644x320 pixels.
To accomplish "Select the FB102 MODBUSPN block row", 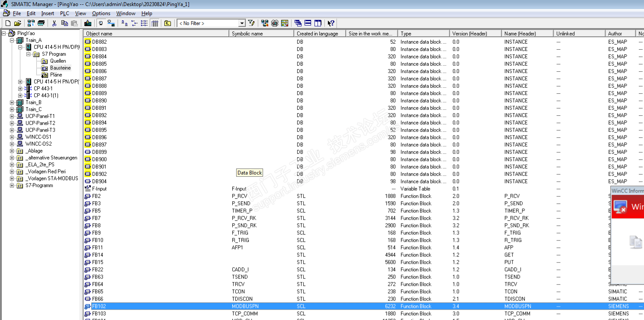I will (364, 306).
